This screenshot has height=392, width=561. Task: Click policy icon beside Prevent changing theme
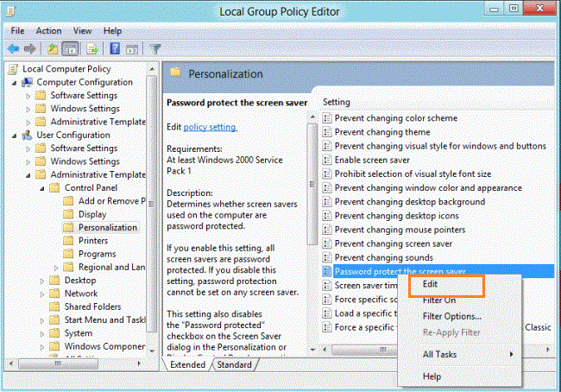tap(327, 132)
